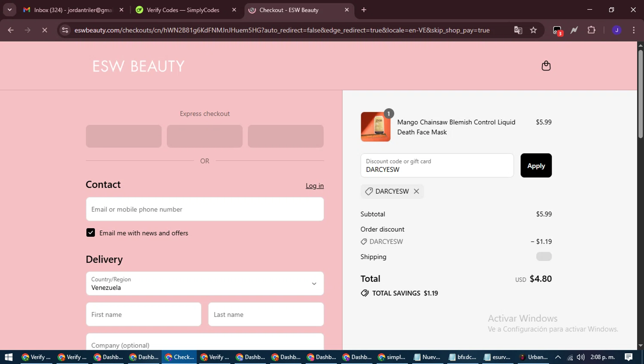Viewport: 644px width, 364px height.
Task: Switch to the Check... Chrome taskbar window
Action: [x=179, y=357]
